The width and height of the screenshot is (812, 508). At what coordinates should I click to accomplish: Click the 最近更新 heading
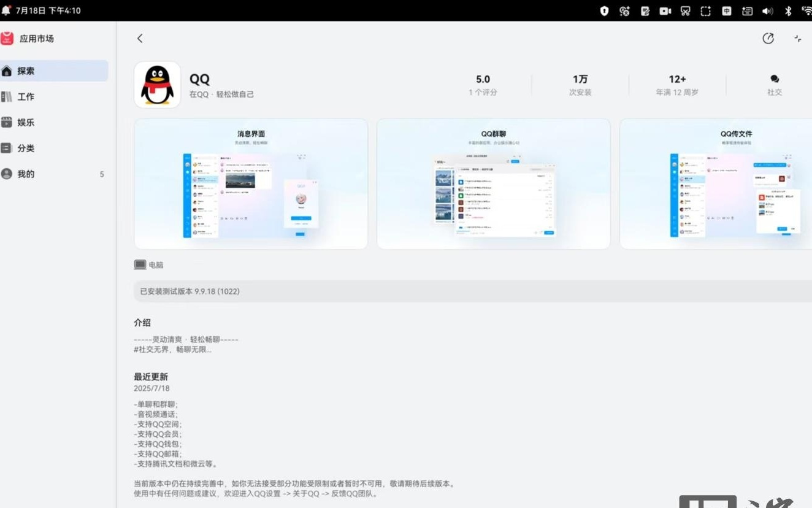[151, 377]
